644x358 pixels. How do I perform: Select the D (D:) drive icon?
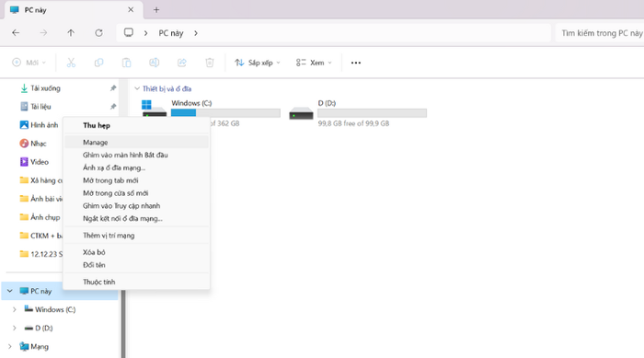point(301,113)
